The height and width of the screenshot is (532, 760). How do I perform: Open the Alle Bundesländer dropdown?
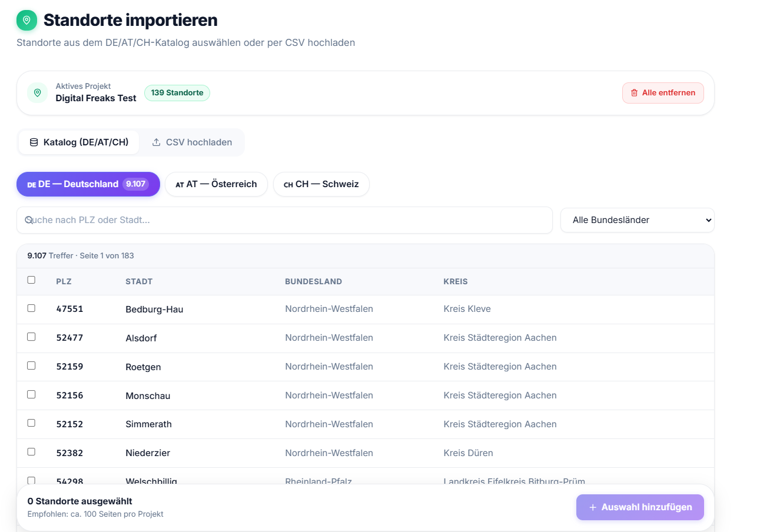click(638, 220)
